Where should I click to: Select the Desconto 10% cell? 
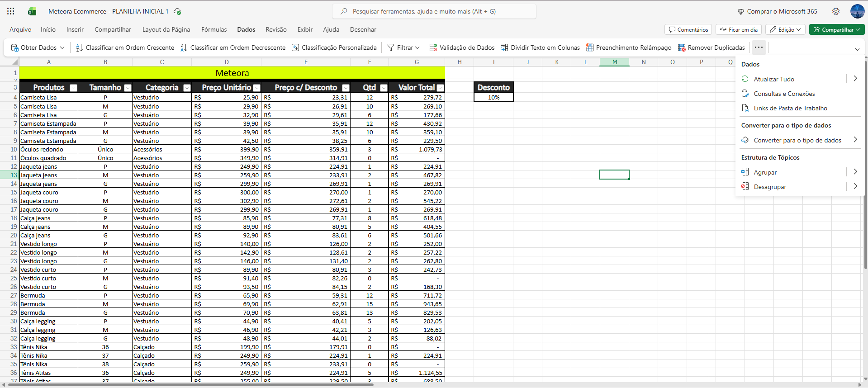tap(493, 97)
